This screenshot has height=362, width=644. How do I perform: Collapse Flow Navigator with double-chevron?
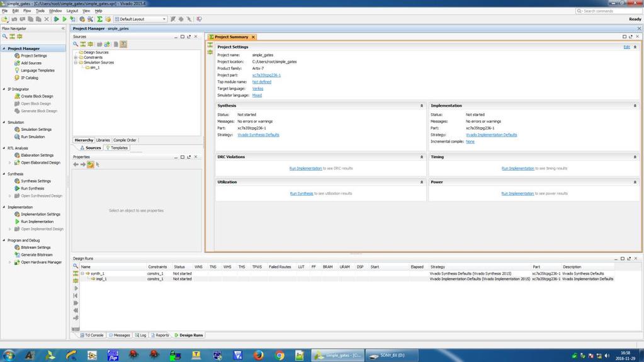click(x=63, y=29)
